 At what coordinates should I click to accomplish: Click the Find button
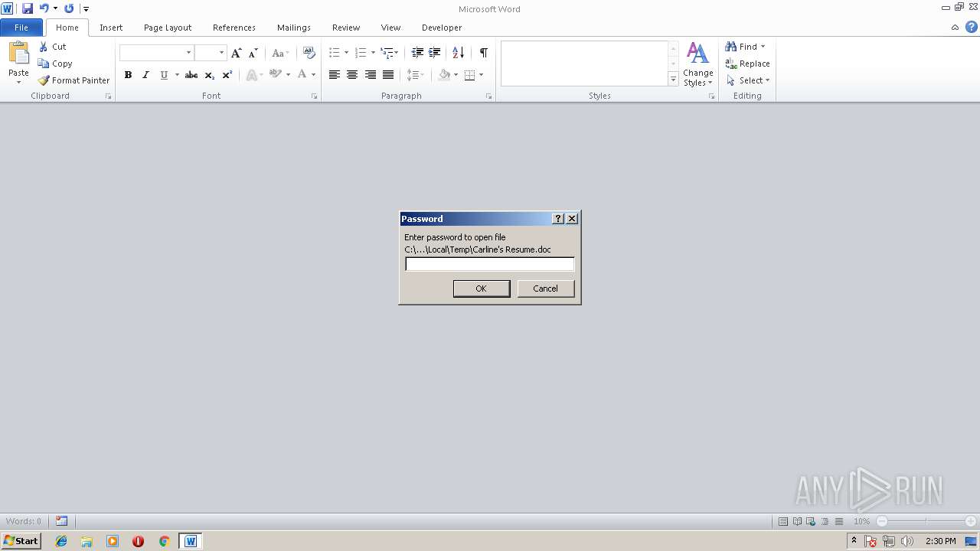746,47
